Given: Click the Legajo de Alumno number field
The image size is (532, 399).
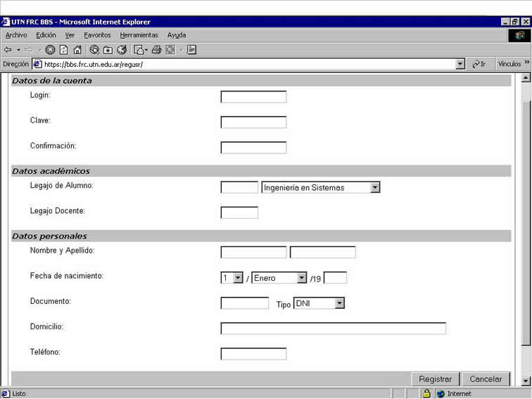Looking at the screenshot, I should click(x=239, y=187).
